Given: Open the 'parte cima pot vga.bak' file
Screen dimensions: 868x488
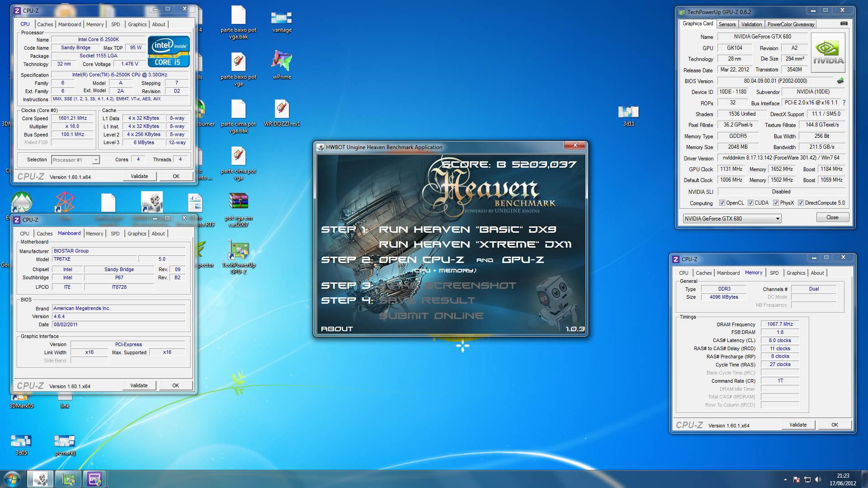Looking at the screenshot, I should [x=238, y=116].
